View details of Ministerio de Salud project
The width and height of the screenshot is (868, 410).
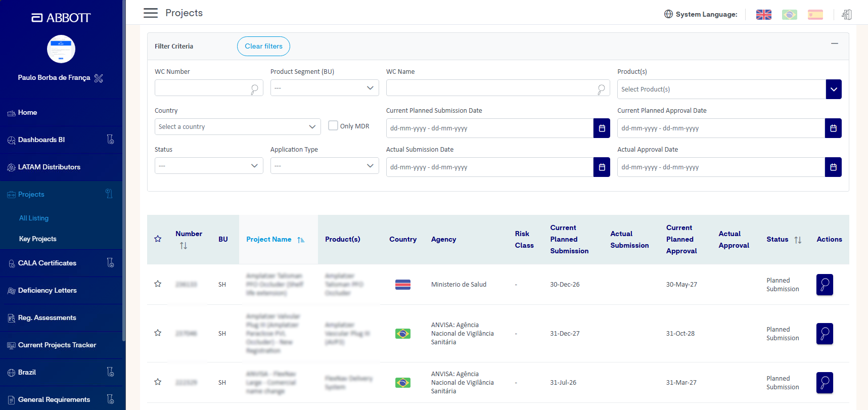(x=825, y=285)
